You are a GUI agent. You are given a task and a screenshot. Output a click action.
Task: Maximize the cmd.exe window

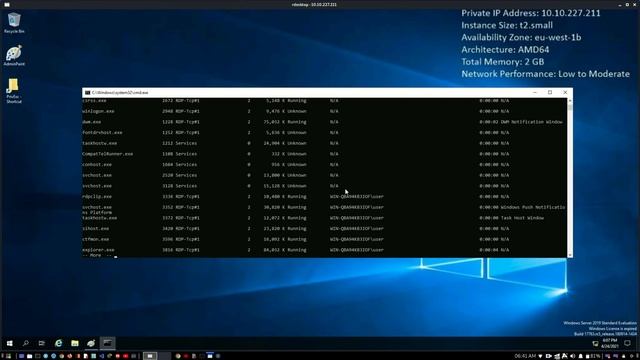pyautogui.click(x=550, y=93)
